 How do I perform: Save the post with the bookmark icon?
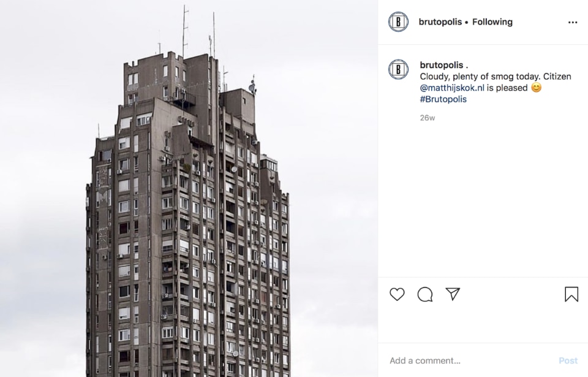click(571, 294)
